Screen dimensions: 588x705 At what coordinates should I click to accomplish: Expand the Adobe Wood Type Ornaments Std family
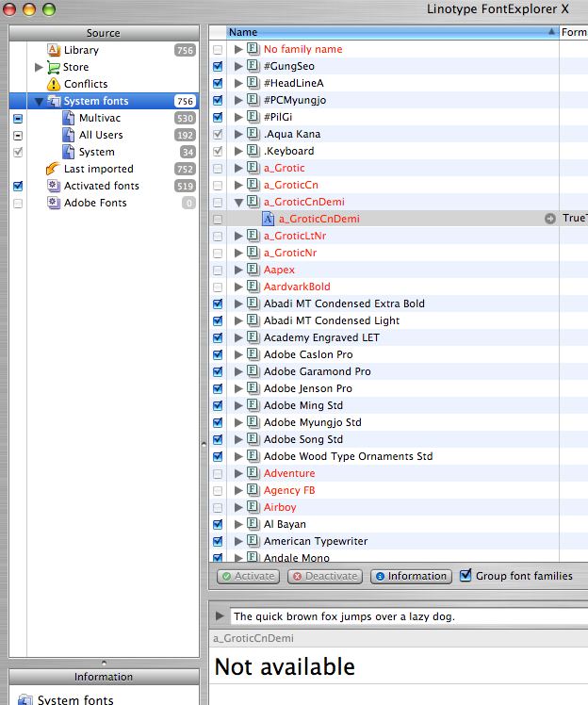click(238, 456)
